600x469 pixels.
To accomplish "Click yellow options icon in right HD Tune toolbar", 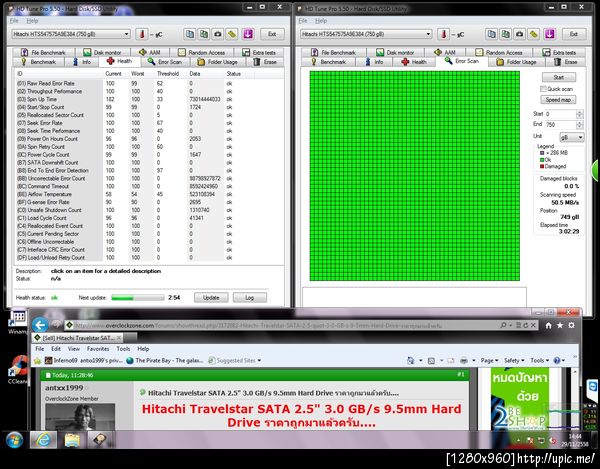I will click(533, 34).
